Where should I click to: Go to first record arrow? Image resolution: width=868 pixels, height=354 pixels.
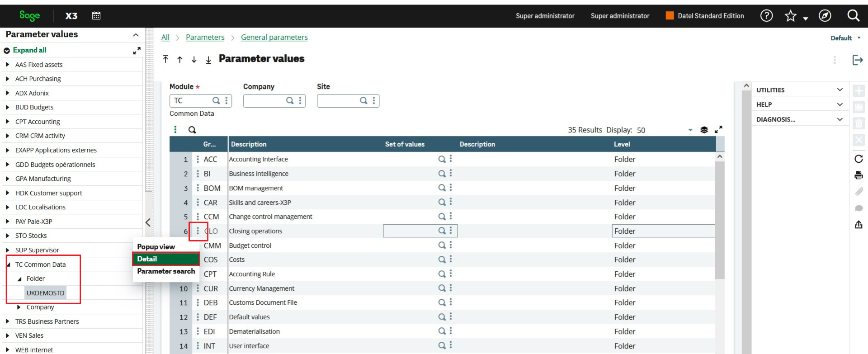point(165,59)
